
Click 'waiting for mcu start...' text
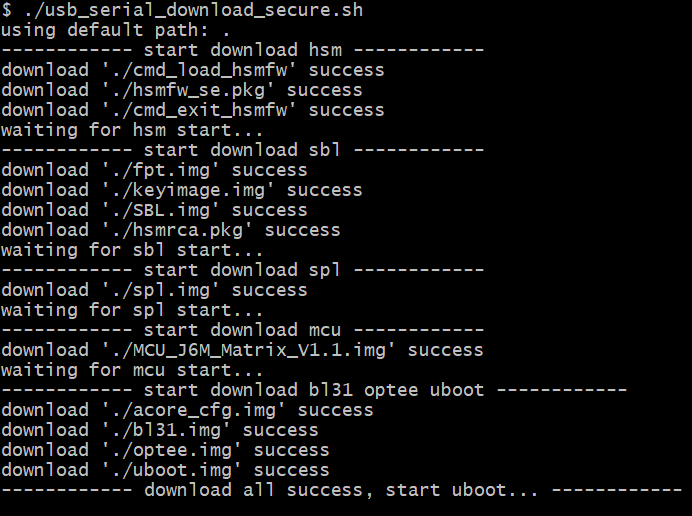[x=132, y=370]
